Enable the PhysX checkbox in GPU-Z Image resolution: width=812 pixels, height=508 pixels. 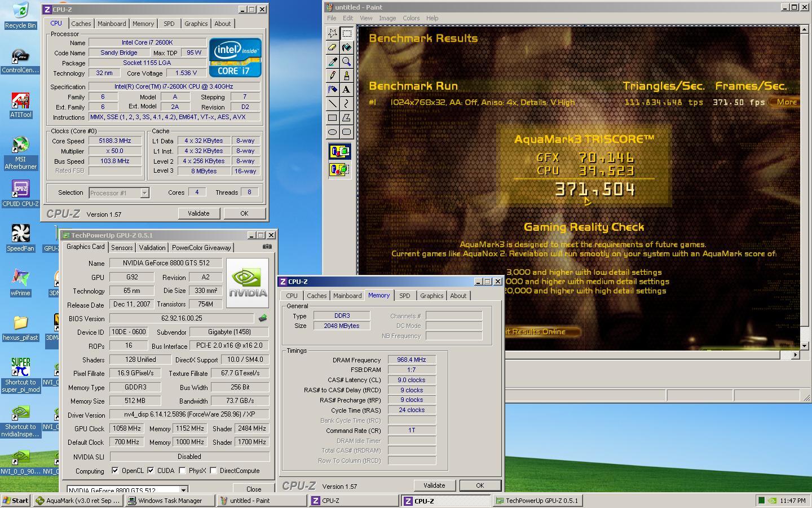(182, 470)
